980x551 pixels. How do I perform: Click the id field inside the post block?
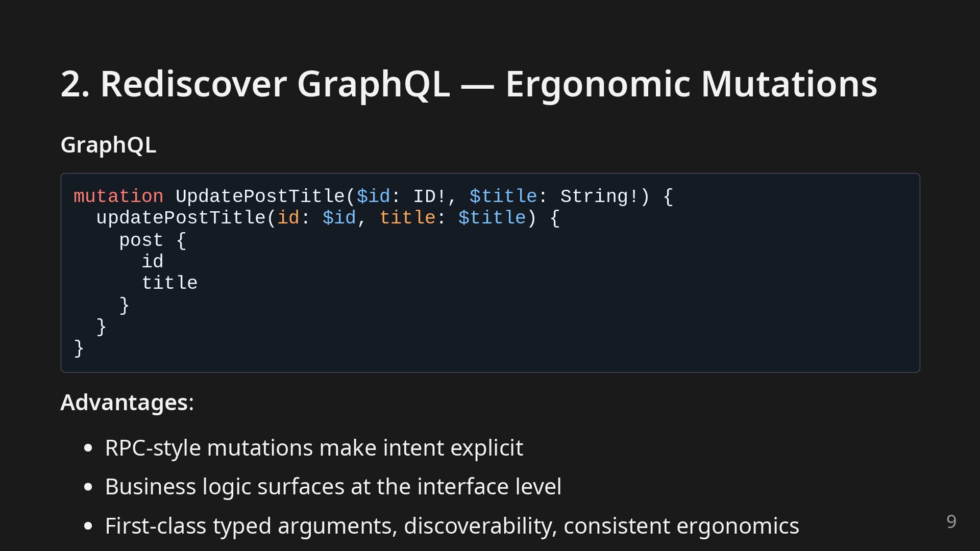153,262
